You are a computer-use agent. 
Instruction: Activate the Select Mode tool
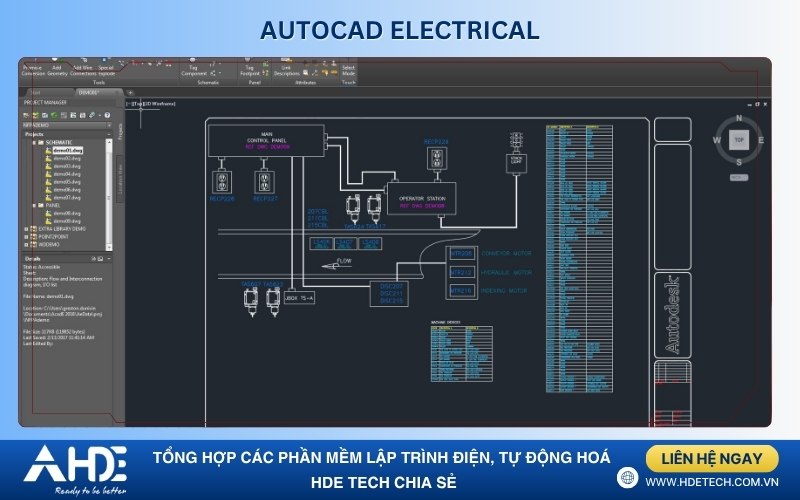click(348, 69)
